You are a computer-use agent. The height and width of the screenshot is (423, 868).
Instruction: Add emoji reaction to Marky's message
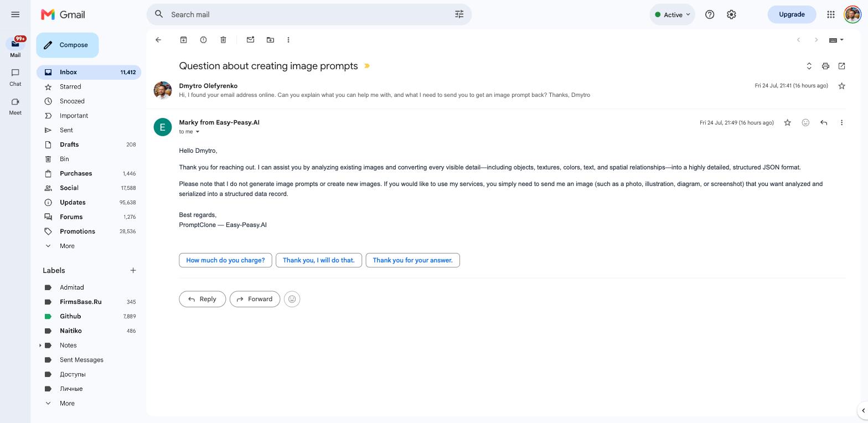click(805, 122)
